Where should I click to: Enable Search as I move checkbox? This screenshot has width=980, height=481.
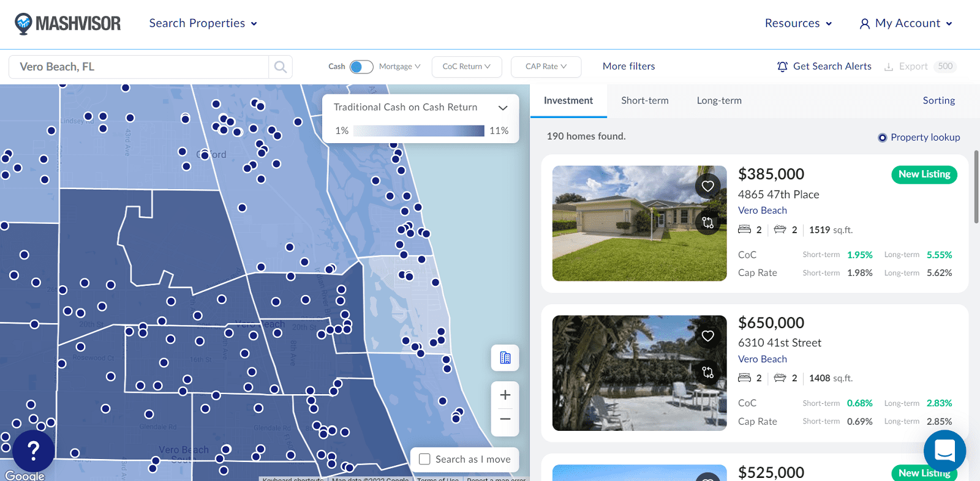[424, 459]
